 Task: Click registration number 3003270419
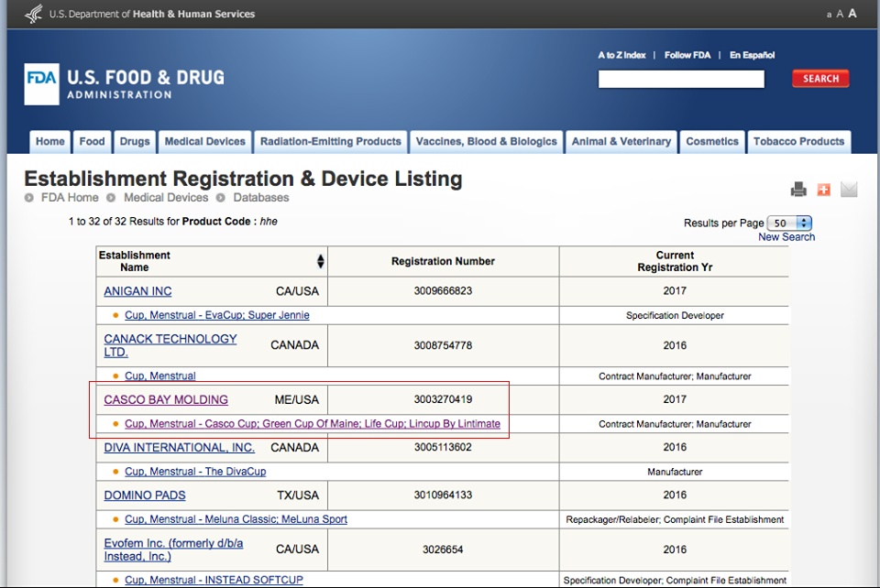click(x=443, y=399)
